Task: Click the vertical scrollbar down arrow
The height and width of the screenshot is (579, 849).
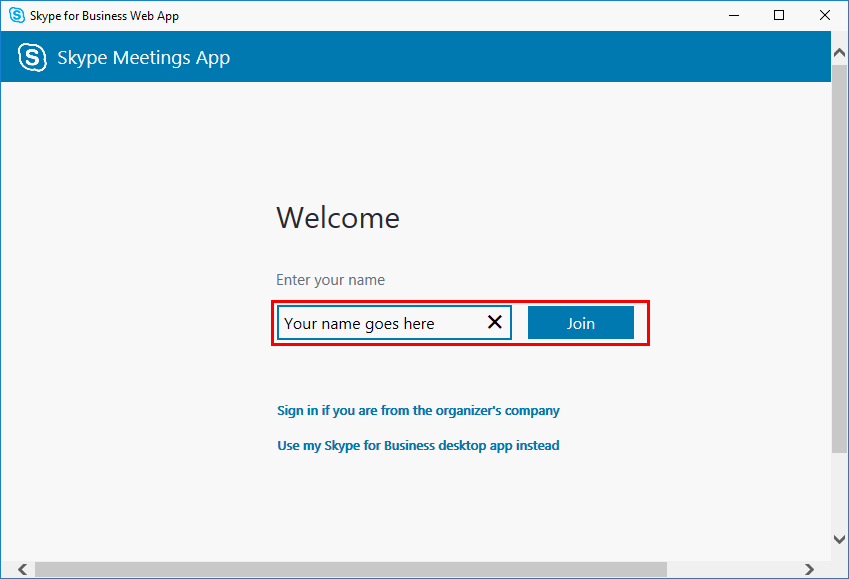Action: pyautogui.click(x=839, y=539)
